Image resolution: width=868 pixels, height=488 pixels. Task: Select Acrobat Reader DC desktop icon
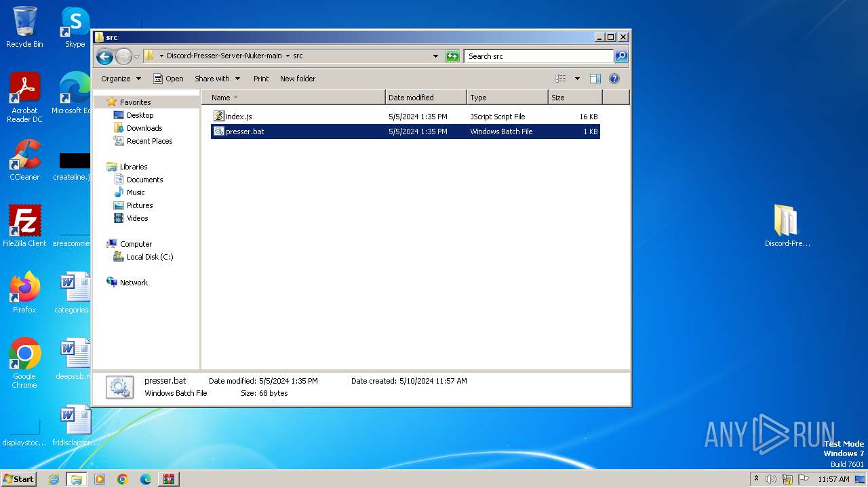tap(24, 98)
